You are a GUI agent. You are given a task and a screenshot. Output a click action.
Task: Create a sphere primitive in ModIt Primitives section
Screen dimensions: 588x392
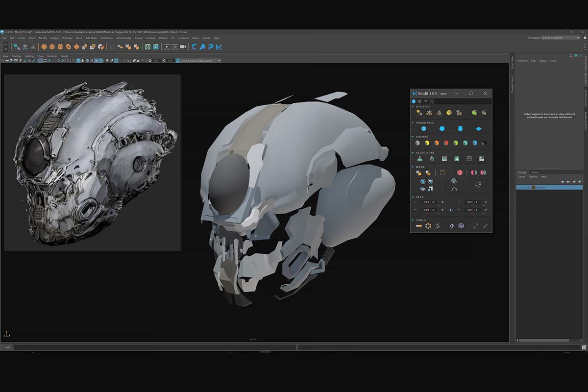click(442, 127)
